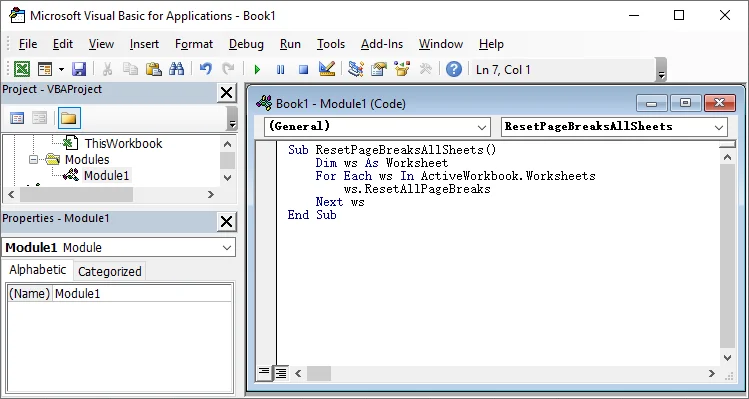Select Module1 in the project tree
The height and width of the screenshot is (399, 749).
106,175
